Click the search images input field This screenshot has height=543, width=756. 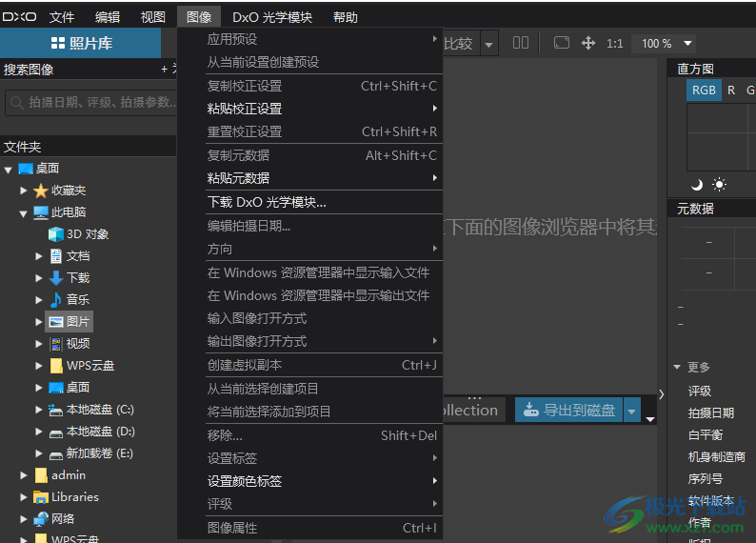(91, 102)
